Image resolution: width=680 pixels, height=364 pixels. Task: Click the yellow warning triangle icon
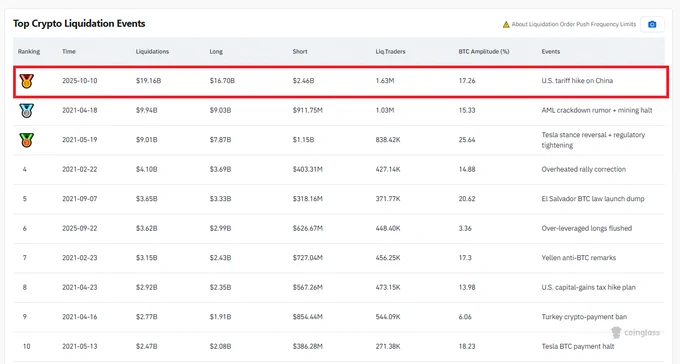[x=506, y=25]
